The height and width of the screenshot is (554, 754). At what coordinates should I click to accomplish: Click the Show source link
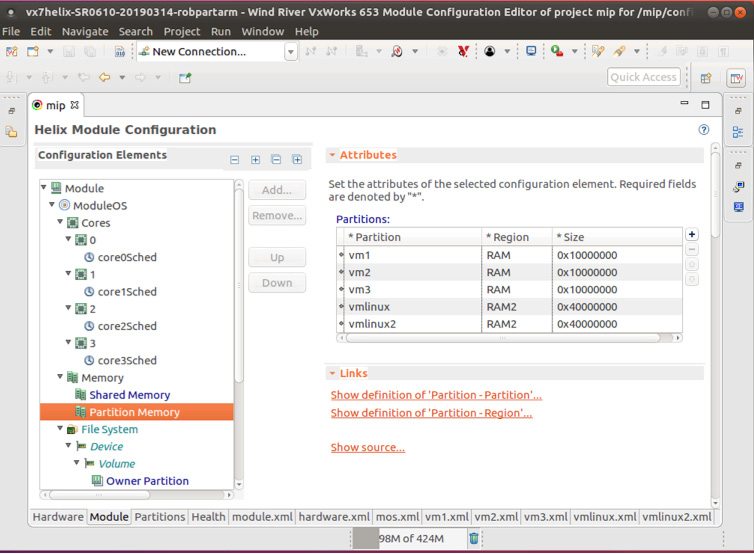(367, 448)
